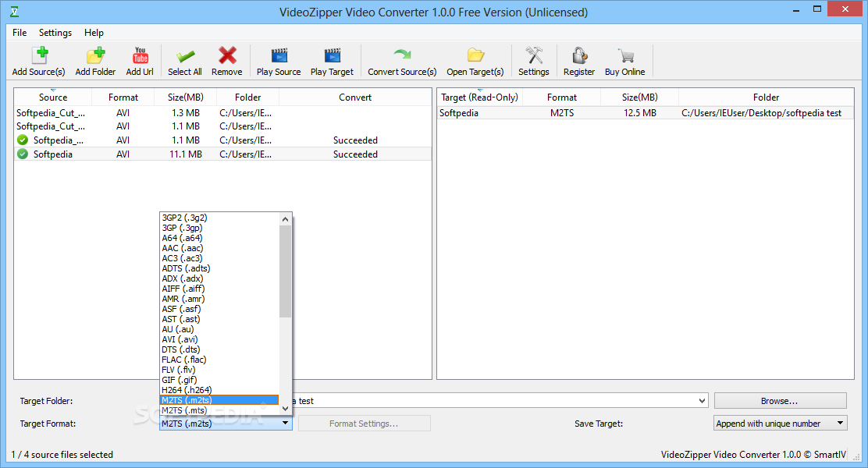Click Target (Read-Only) column header
The width and height of the screenshot is (868, 468).
pyautogui.click(x=479, y=97)
